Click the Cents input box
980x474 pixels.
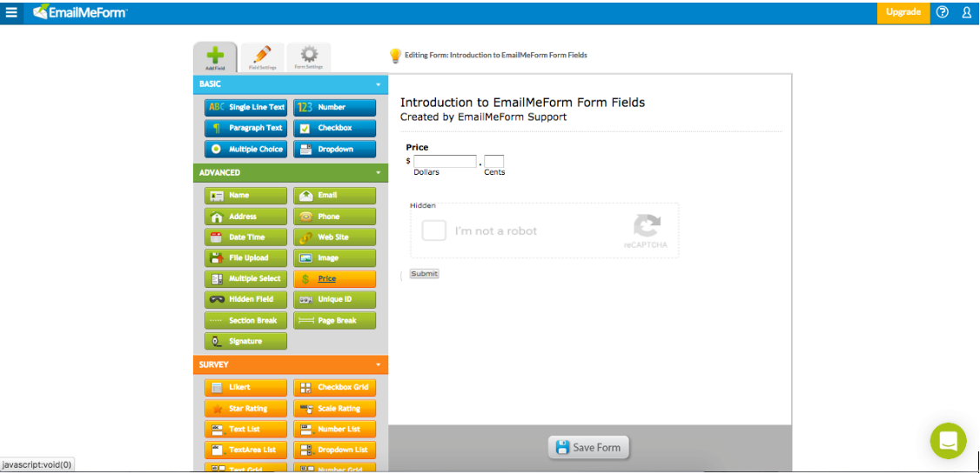point(493,161)
